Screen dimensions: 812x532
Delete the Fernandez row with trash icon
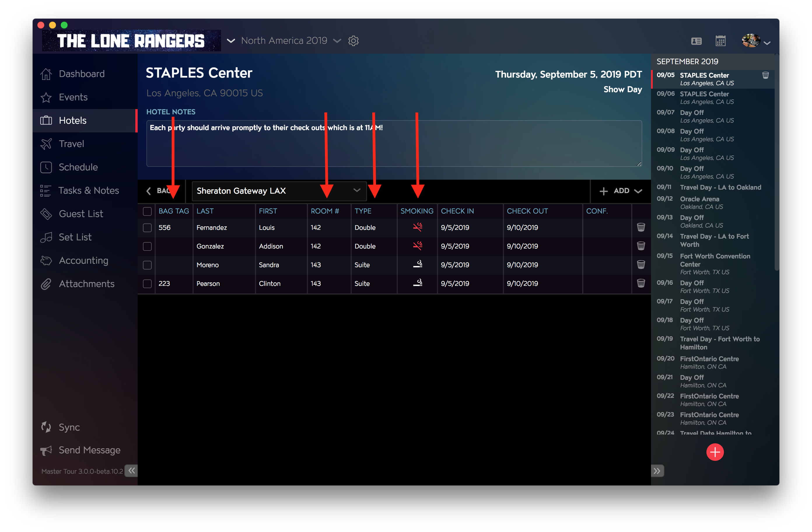(641, 227)
